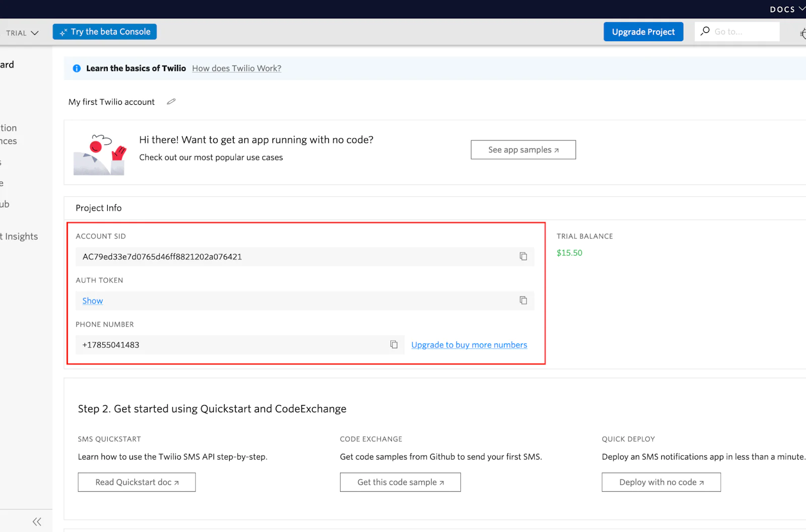
Task: Click Deploy with no code
Action: pos(661,482)
